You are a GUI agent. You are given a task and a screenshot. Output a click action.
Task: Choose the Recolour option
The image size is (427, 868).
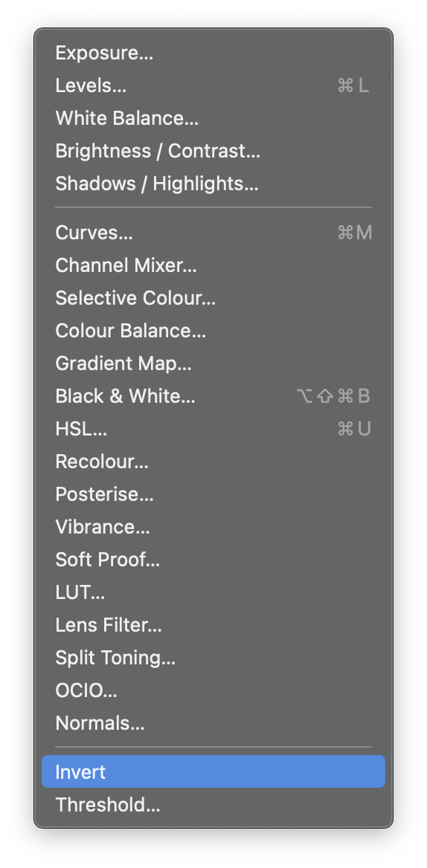click(213, 461)
